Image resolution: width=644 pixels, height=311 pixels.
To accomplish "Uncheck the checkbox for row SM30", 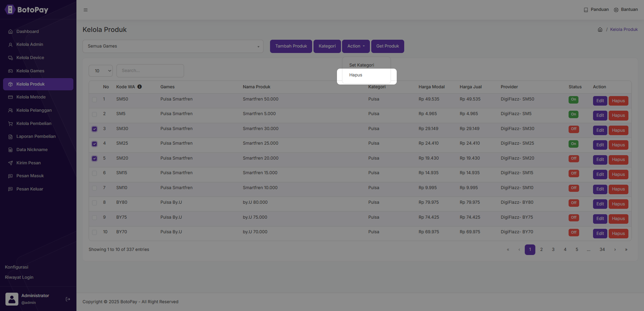I will [x=94, y=129].
